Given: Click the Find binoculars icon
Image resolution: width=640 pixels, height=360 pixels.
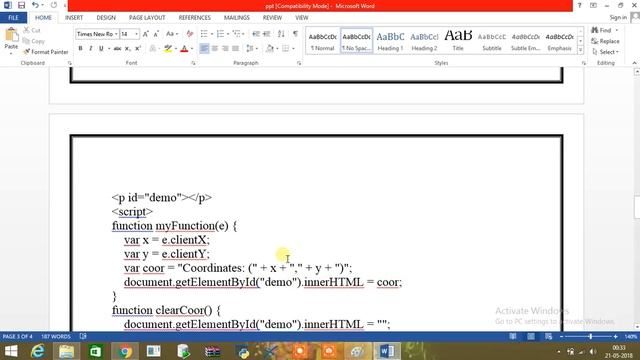Looking at the screenshot, I should (x=595, y=30).
